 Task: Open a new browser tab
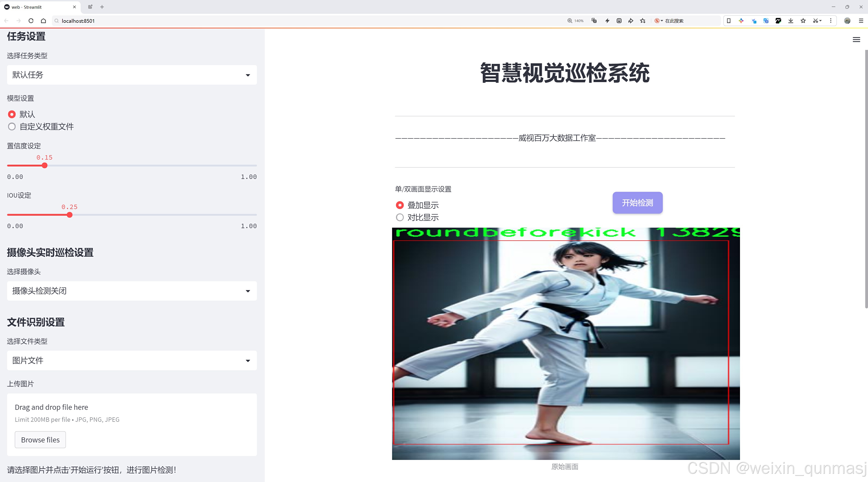[x=102, y=7]
